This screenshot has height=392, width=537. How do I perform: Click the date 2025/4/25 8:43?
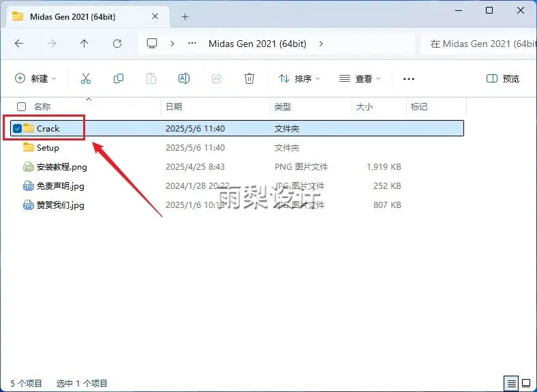pos(195,167)
